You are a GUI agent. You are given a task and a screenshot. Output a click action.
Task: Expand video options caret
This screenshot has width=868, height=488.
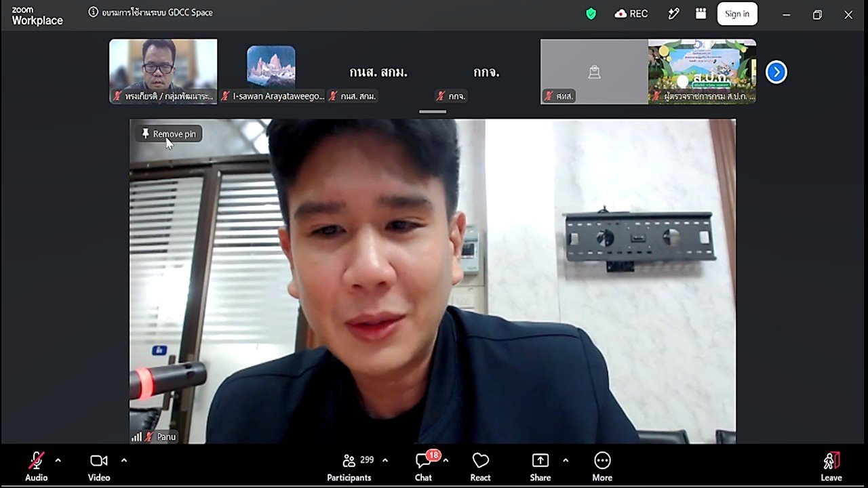123,461
